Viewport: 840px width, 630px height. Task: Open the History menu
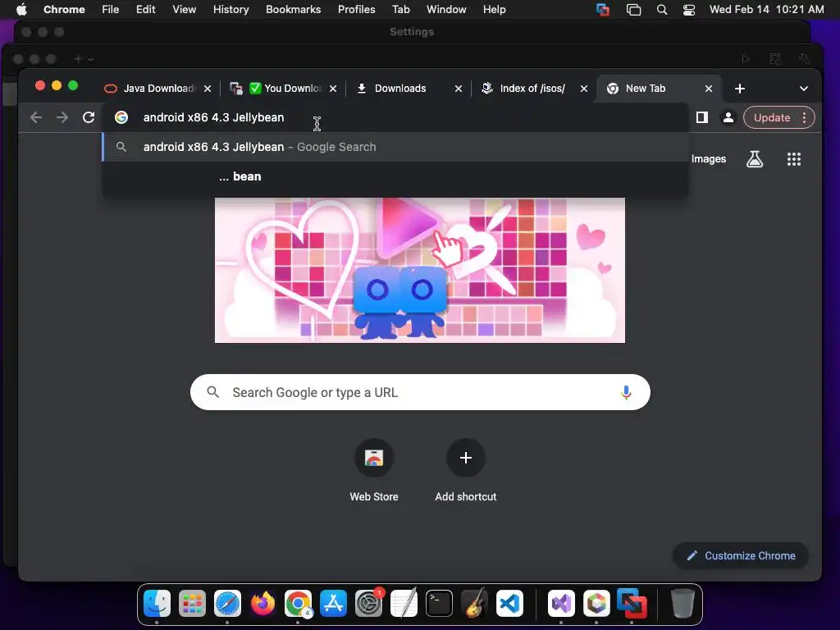pyautogui.click(x=231, y=9)
